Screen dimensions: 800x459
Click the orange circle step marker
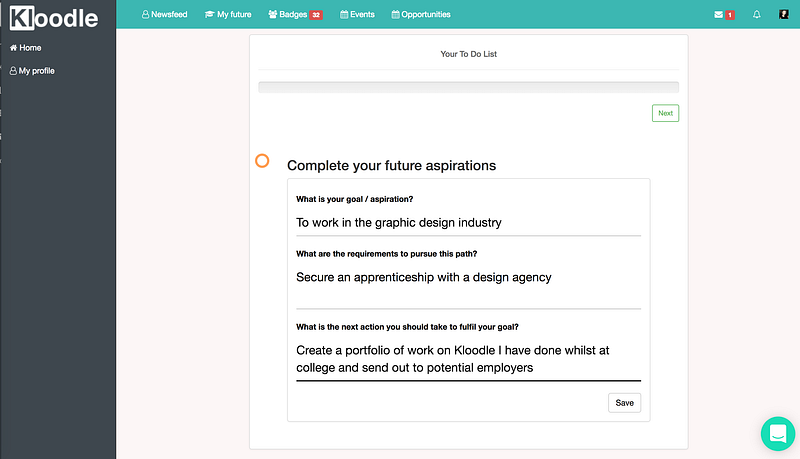tap(262, 160)
